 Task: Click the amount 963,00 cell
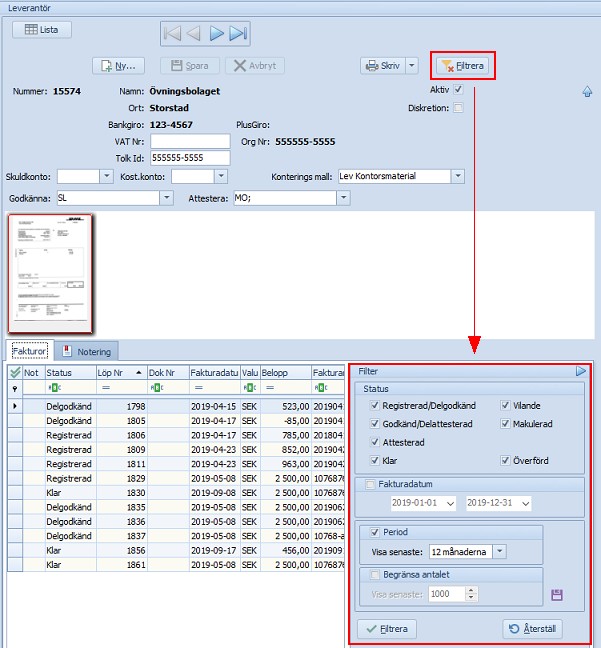286,464
